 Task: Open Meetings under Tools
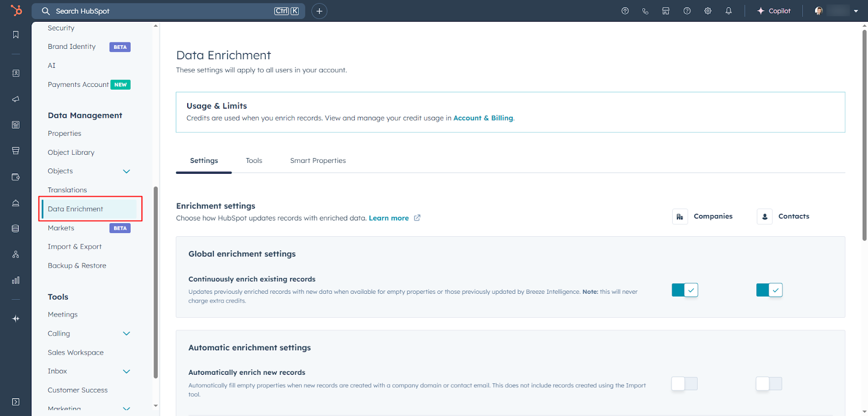coord(62,314)
